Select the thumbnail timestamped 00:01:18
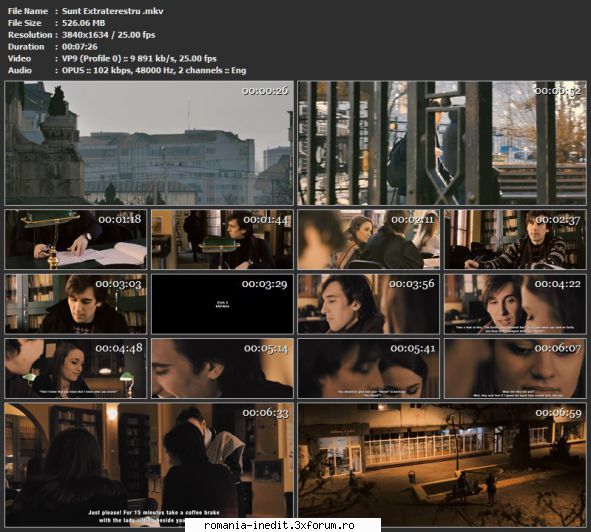The width and height of the screenshot is (591, 532). 75,239
